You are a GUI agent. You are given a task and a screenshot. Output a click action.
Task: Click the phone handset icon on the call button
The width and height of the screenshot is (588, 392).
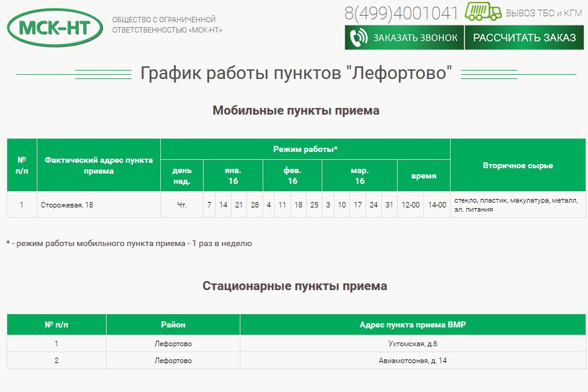click(x=358, y=37)
